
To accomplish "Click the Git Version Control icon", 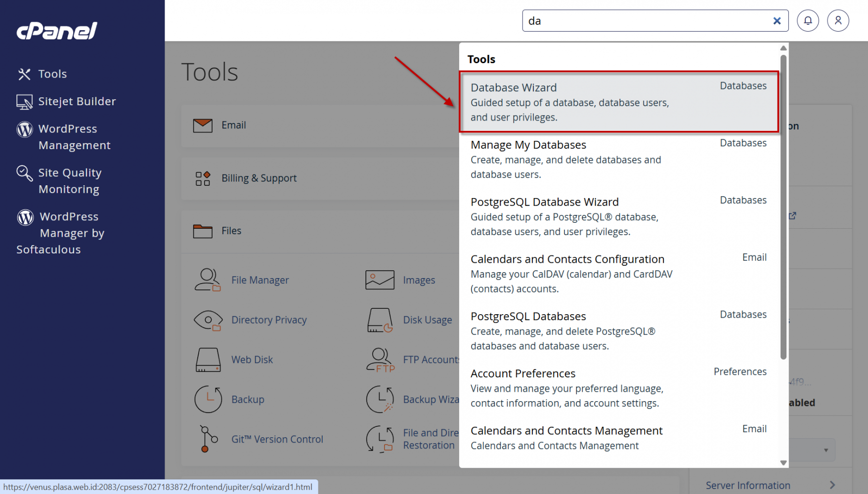I will tap(208, 439).
